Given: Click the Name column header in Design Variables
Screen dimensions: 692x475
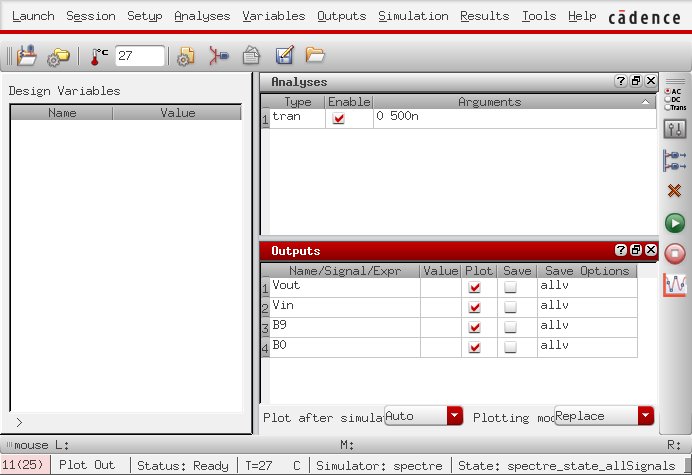Looking at the screenshot, I should (62, 113).
